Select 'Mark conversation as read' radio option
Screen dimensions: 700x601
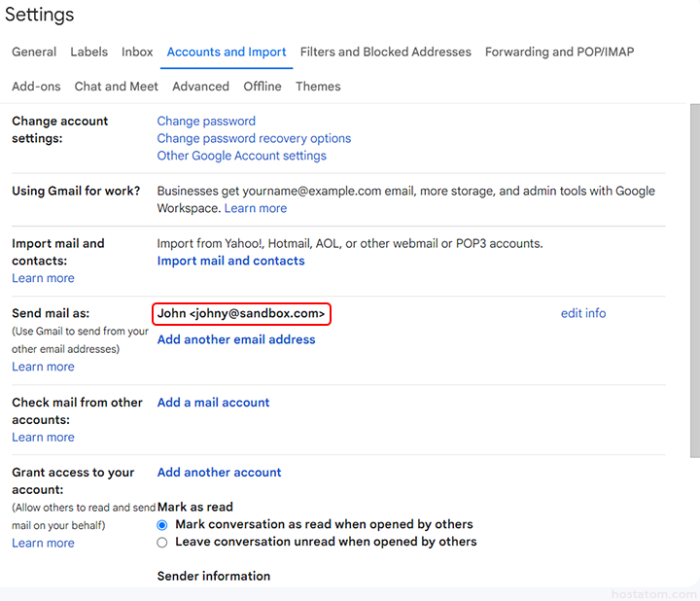pos(162,524)
